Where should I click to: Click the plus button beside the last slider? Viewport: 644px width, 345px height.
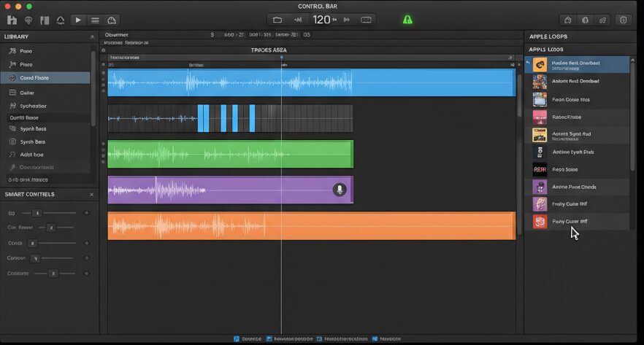tap(87, 274)
